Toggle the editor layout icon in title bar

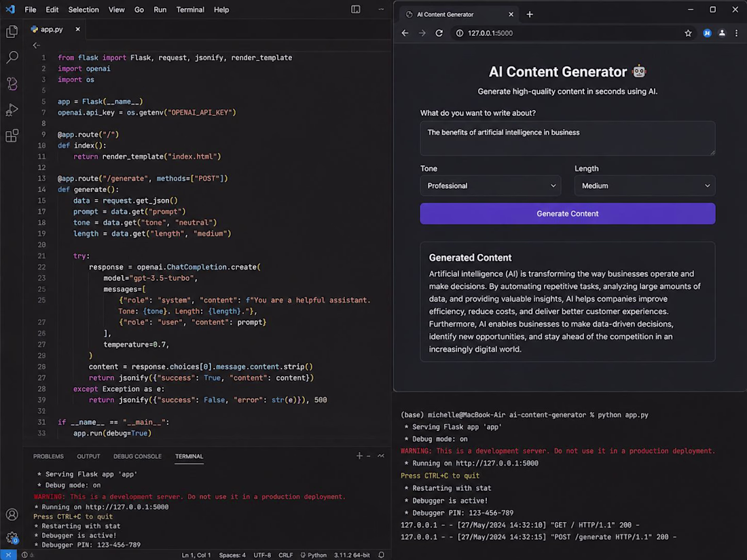pos(356,10)
